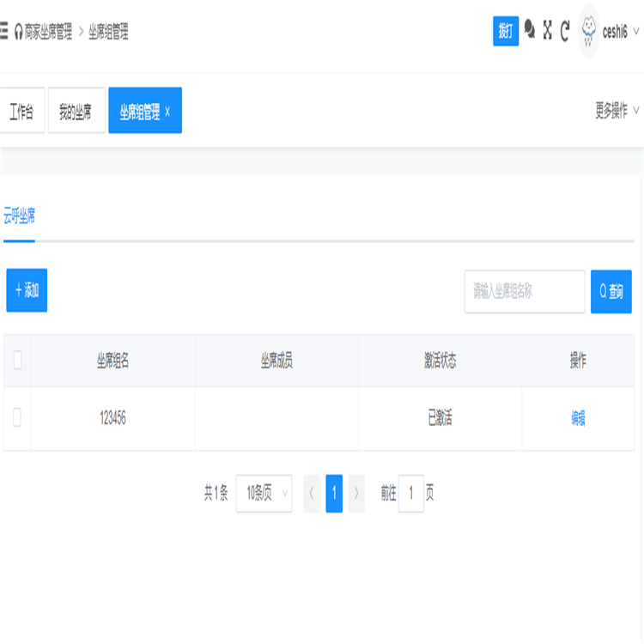This screenshot has width=644, height=644.
Task: Click the 编辑 link for group 123456
Action: 578,418
